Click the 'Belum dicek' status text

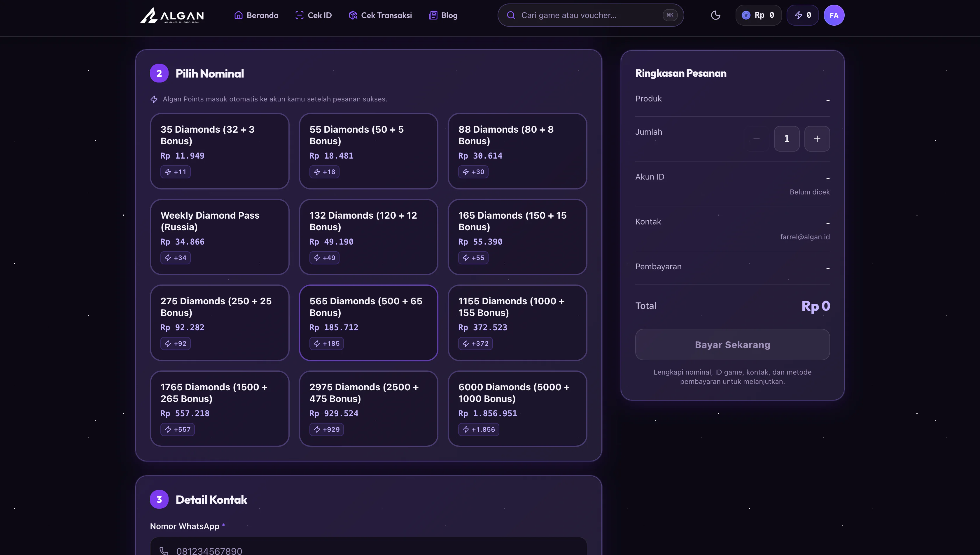click(810, 192)
